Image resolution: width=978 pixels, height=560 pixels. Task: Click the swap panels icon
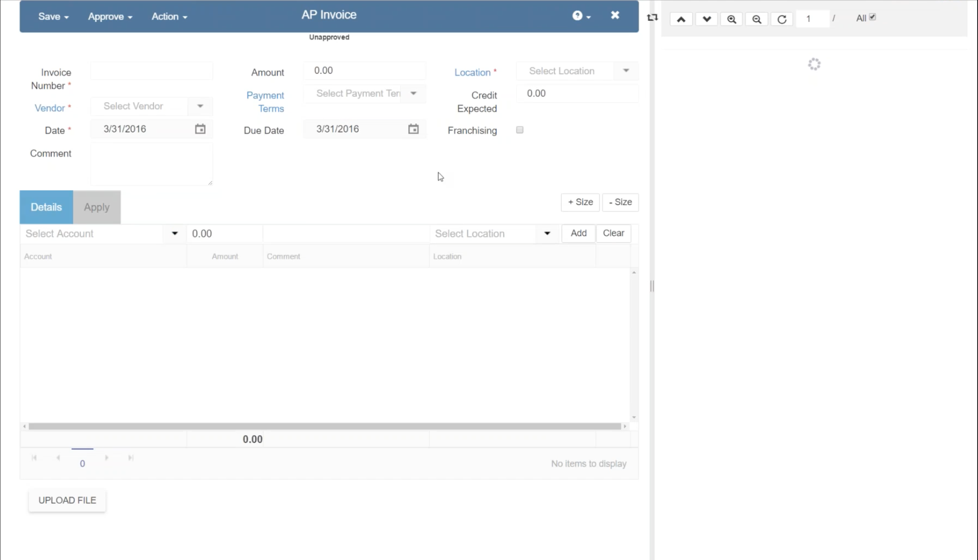(652, 17)
